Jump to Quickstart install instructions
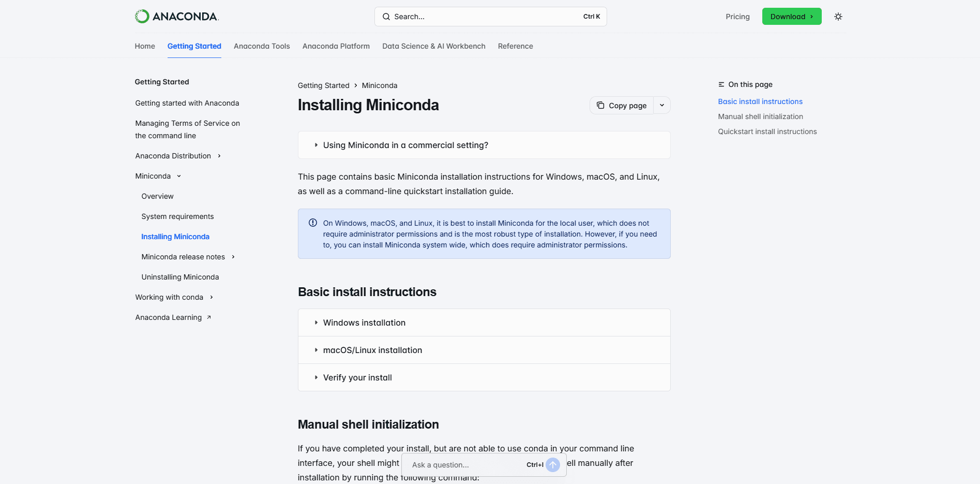The width and height of the screenshot is (980, 484). pos(767,131)
